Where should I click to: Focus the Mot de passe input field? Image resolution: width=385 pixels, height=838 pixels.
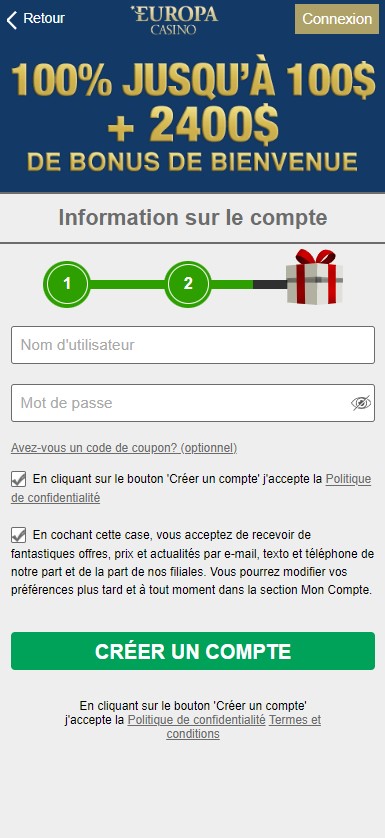click(193, 403)
